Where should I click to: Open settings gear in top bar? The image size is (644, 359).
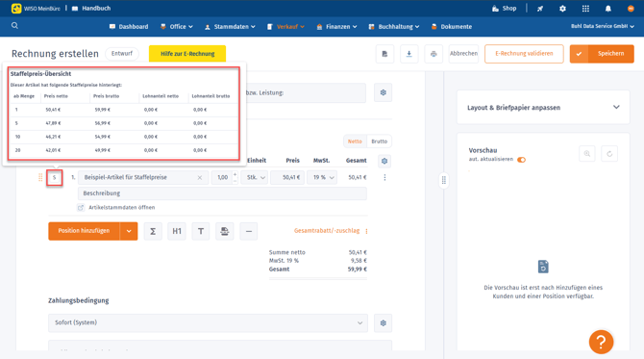tap(562, 9)
